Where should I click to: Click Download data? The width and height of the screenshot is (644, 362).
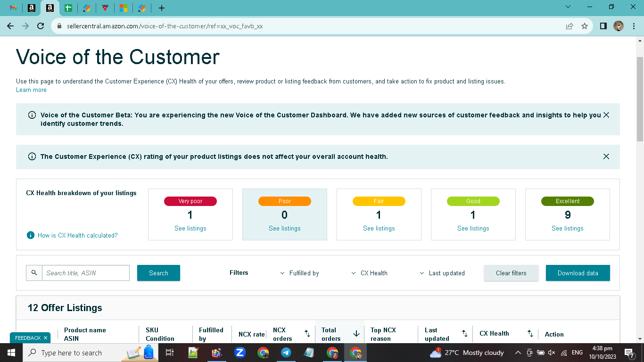578,273
